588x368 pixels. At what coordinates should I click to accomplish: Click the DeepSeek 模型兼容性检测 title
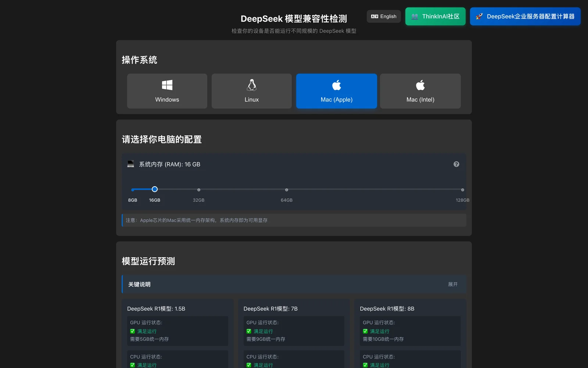point(294,19)
